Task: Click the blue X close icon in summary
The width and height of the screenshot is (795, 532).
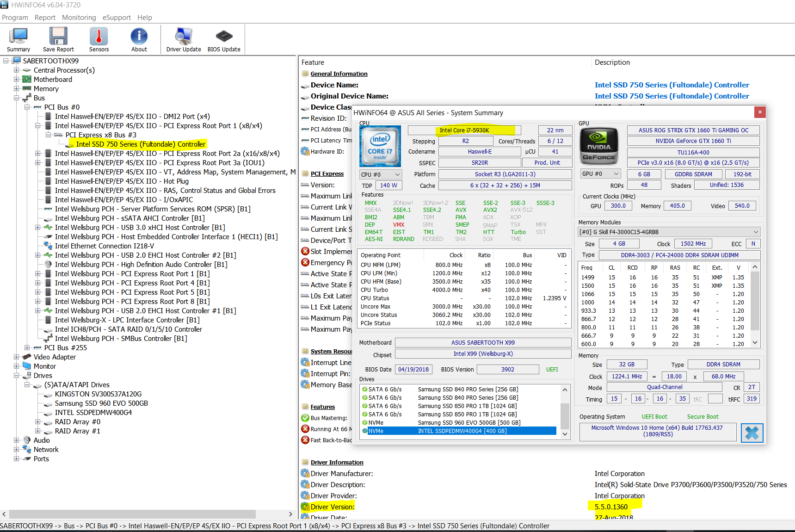Action: tap(752, 433)
